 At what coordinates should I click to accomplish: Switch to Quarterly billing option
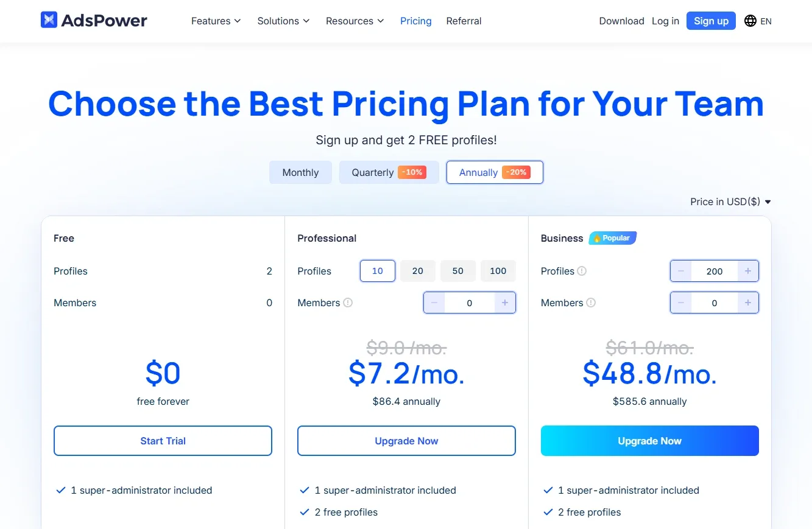[x=389, y=172]
